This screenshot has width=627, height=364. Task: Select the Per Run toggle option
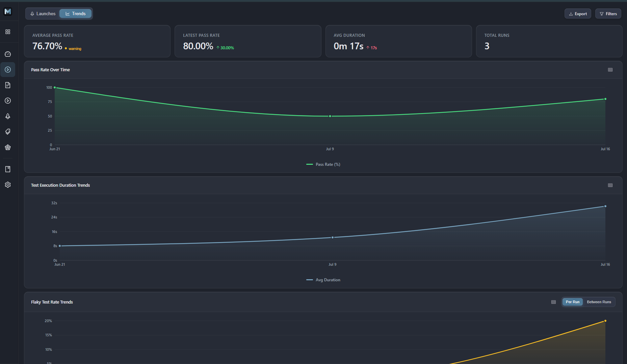pos(572,302)
